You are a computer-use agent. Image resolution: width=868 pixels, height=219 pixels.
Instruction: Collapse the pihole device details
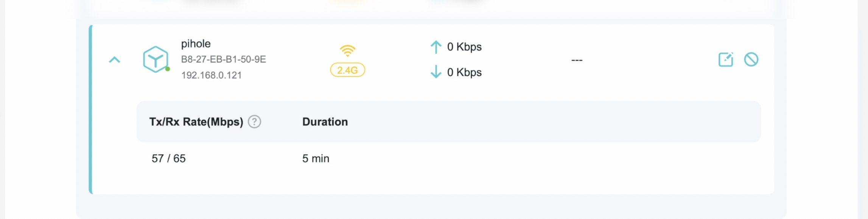point(114,60)
